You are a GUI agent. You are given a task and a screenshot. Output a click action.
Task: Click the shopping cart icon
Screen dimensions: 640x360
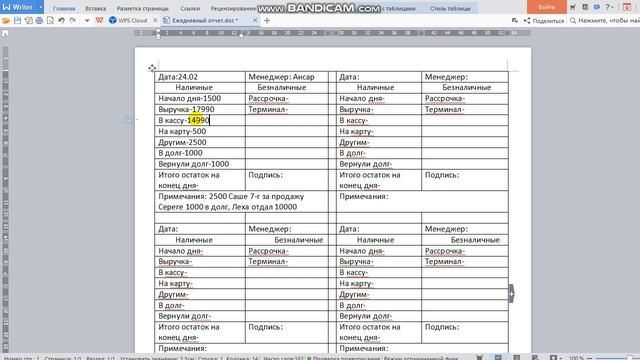pyautogui.click(x=573, y=7)
